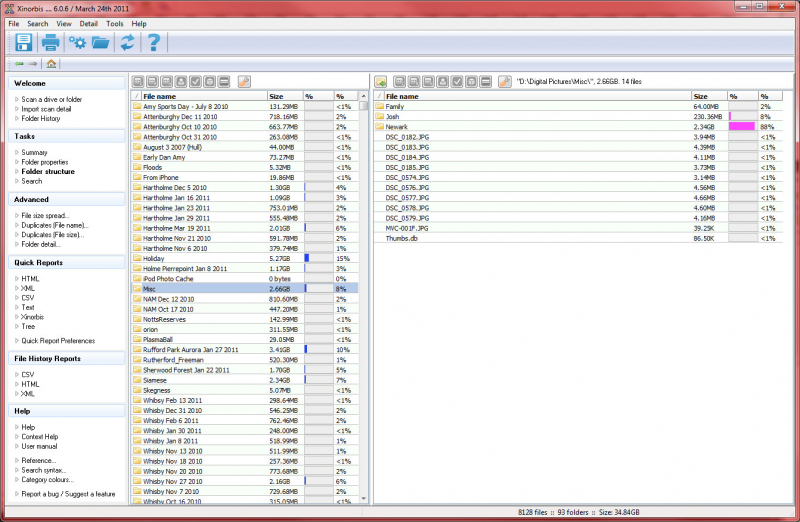Click 'Scan a drive or folder' link
800x522 pixels.
coord(52,100)
